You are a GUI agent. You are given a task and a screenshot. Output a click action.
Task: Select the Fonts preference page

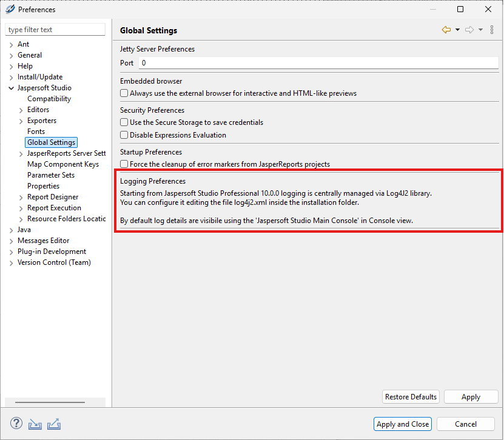coord(36,132)
